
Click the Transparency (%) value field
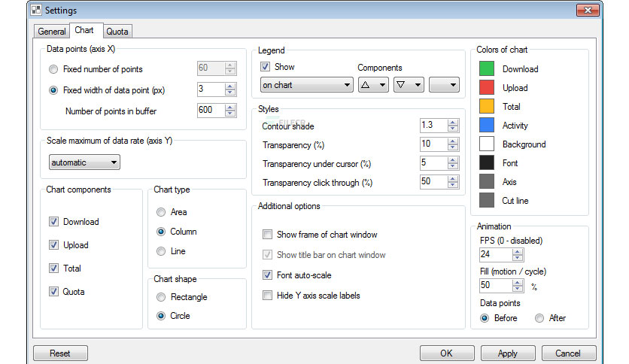point(433,144)
